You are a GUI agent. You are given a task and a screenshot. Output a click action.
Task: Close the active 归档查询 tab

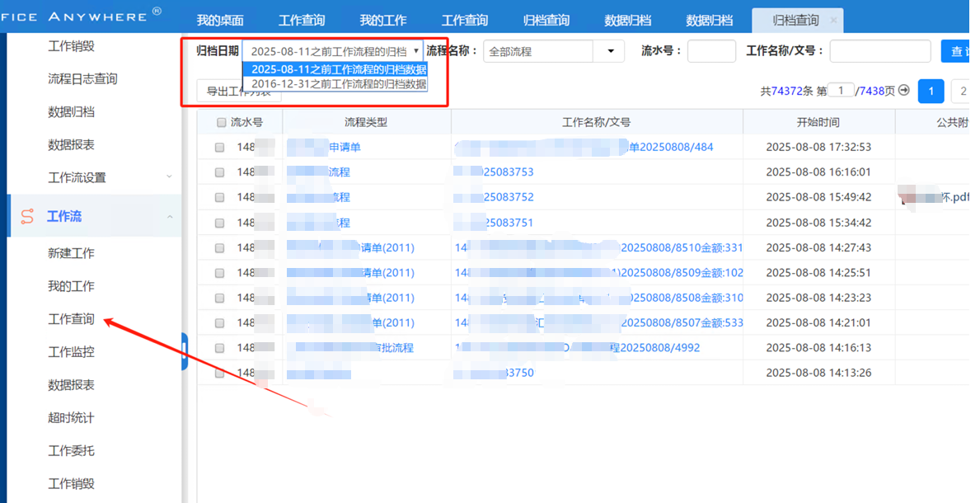coord(833,20)
